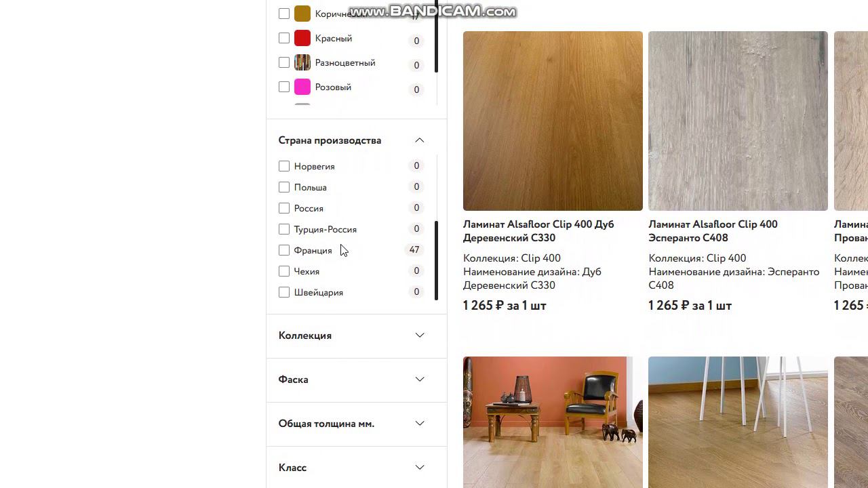Click the Дуб Деревенский C330 product image
The image size is (868, 488).
553,121
